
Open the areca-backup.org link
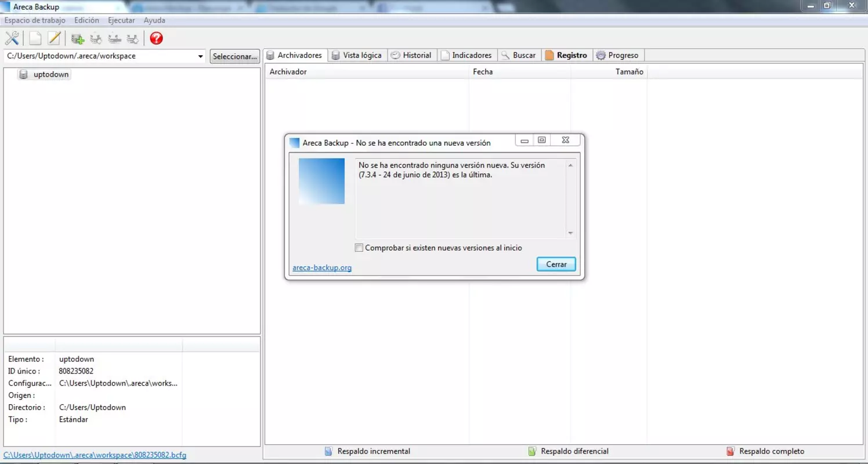322,267
